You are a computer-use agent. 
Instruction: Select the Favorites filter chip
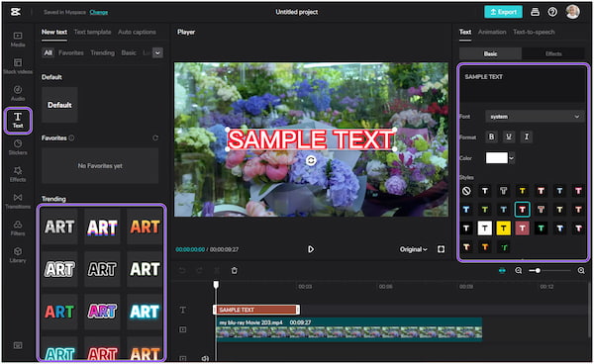pyautogui.click(x=71, y=53)
